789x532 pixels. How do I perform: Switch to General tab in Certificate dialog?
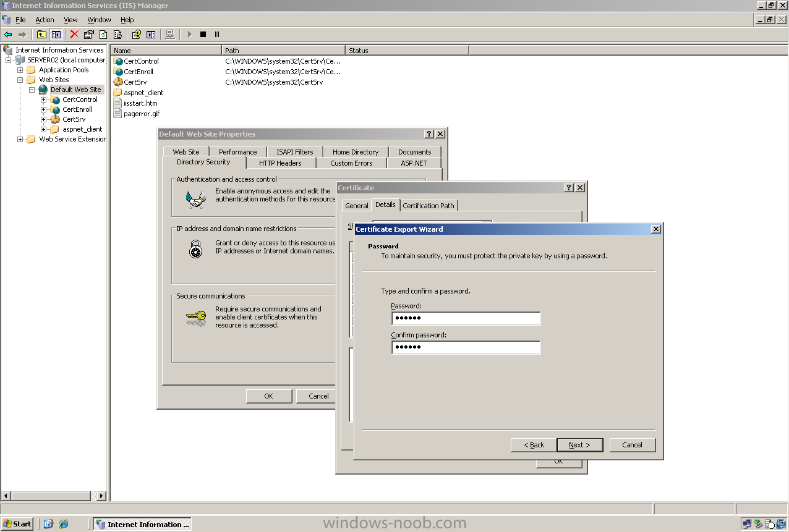pos(357,206)
